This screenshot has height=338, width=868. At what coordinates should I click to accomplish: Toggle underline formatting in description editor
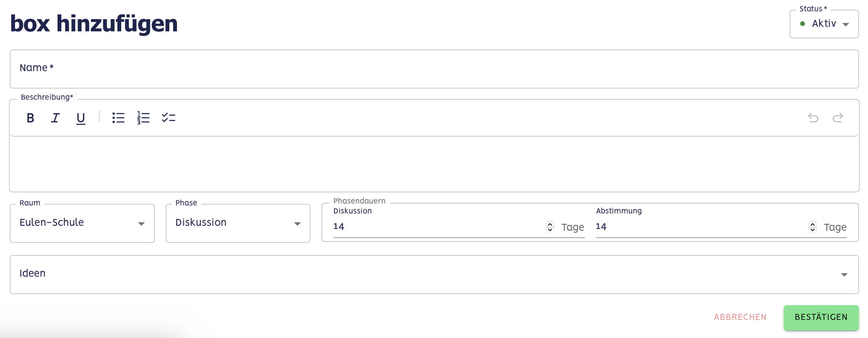pyautogui.click(x=80, y=118)
